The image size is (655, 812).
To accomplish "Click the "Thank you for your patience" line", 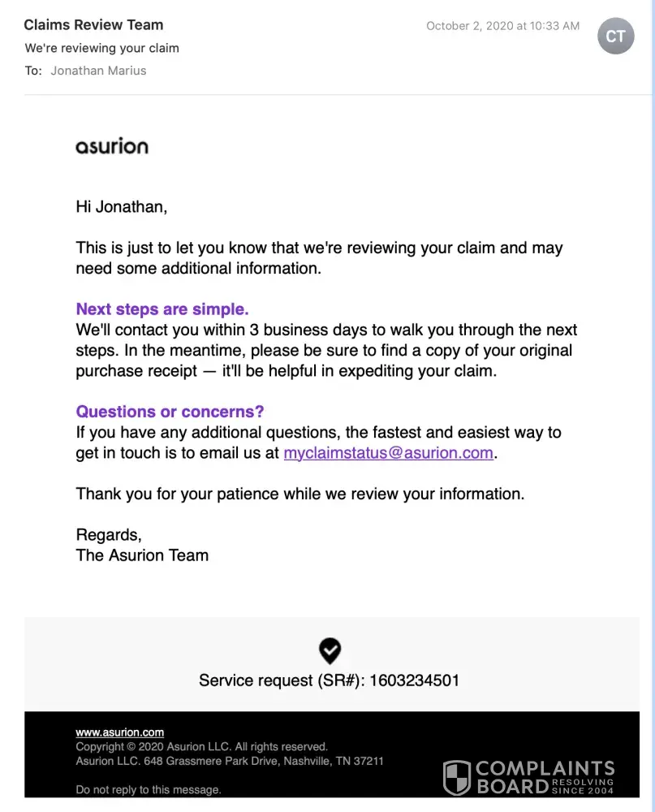I will point(300,494).
